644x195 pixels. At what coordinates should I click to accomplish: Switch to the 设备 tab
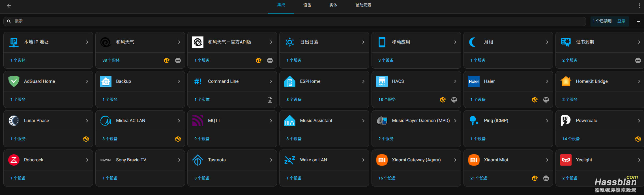click(307, 5)
